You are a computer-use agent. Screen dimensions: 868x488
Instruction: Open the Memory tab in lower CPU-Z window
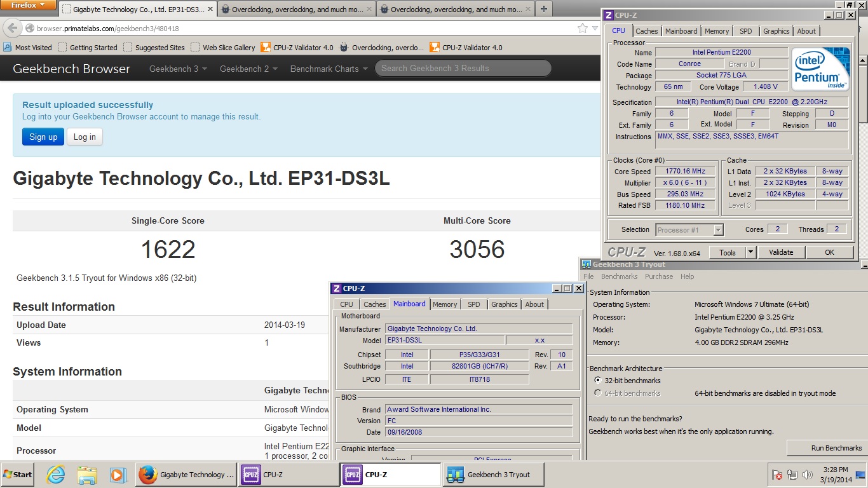(445, 304)
